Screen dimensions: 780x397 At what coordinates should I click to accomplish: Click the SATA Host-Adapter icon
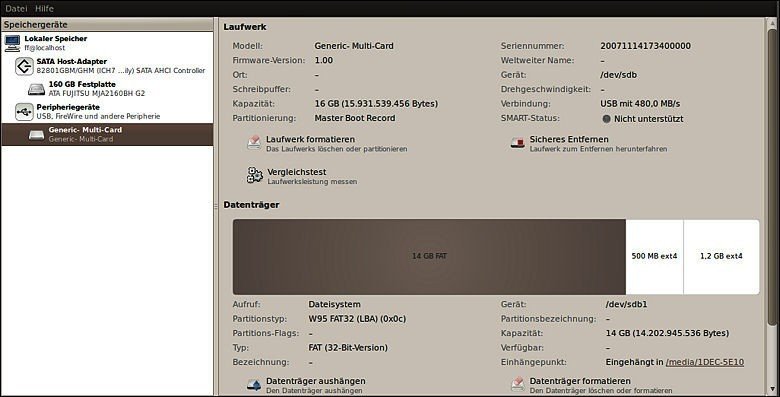pos(24,66)
